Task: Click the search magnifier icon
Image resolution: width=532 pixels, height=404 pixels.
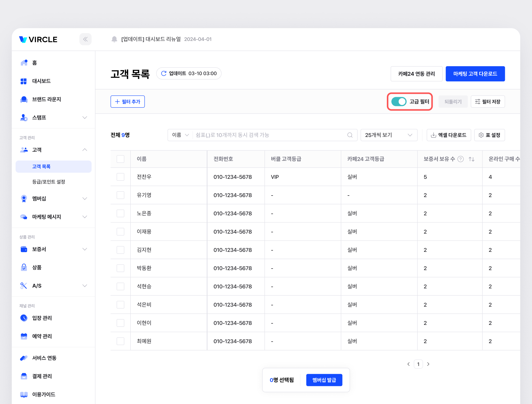Action: point(350,135)
